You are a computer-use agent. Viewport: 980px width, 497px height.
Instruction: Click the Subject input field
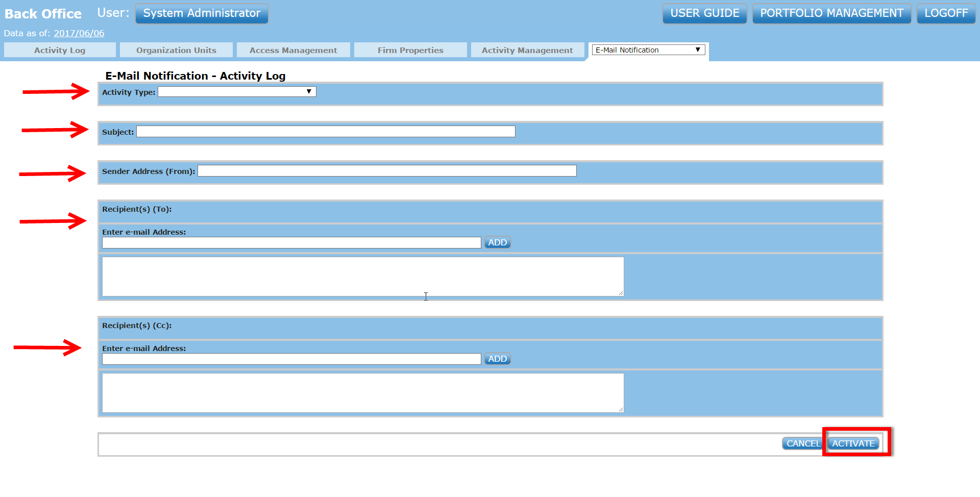pos(326,132)
